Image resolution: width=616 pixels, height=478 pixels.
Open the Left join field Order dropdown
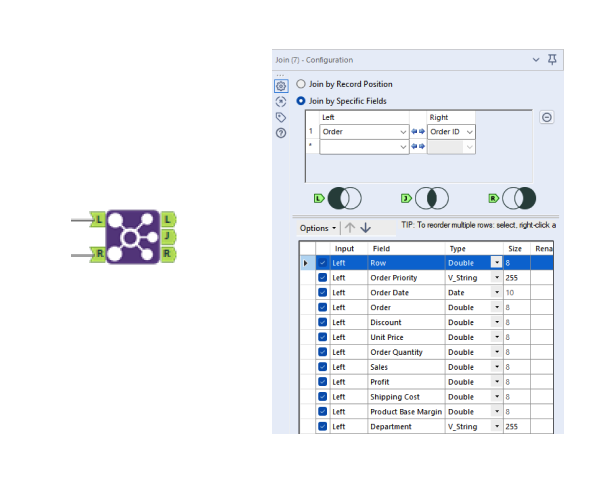404,132
